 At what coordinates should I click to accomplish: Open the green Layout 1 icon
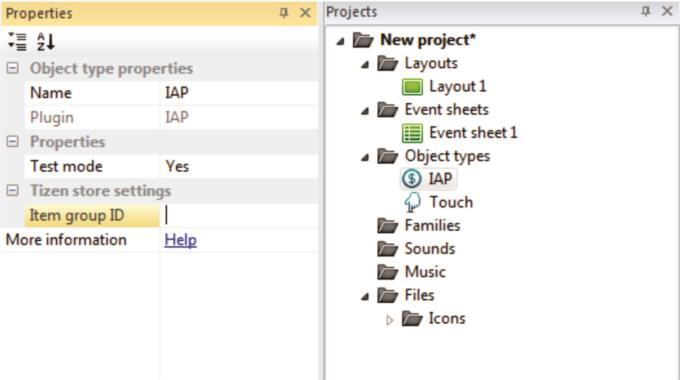[412, 86]
